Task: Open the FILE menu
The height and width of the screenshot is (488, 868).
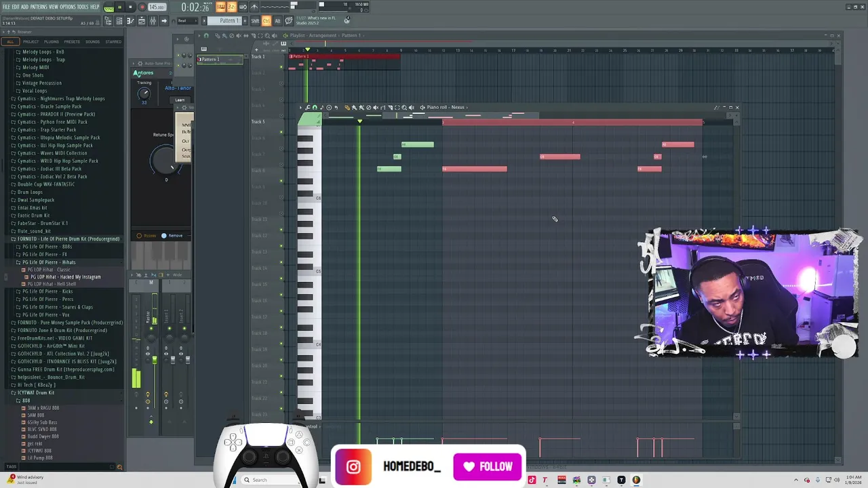Action: 6,7
